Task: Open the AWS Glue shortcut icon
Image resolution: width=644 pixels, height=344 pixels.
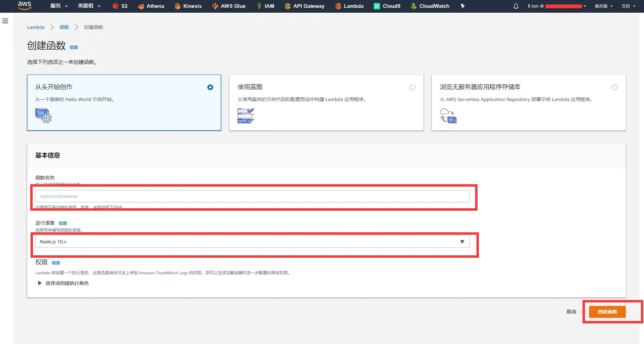Action: point(215,6)
